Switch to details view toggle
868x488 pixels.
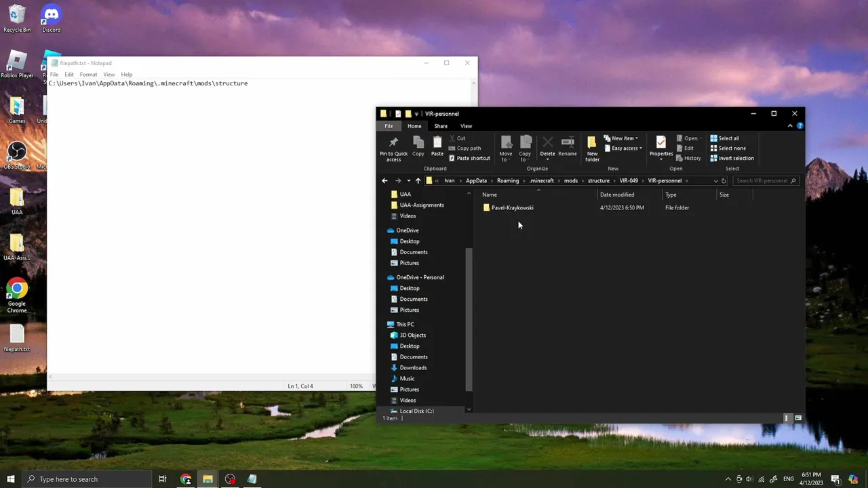[x=787, y=418]
